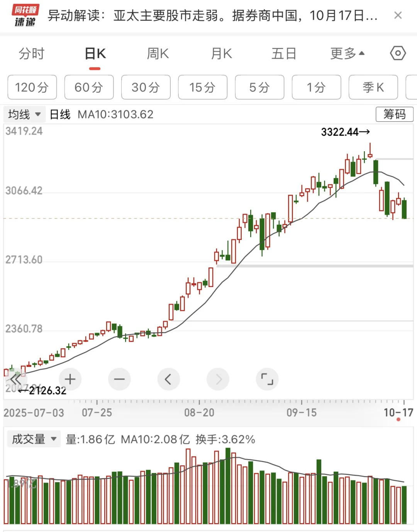Toggle the 筹码 (chip distribution) overlay
Image resolution: width=417 pixels, height=532 pixels.
[395, 114]
